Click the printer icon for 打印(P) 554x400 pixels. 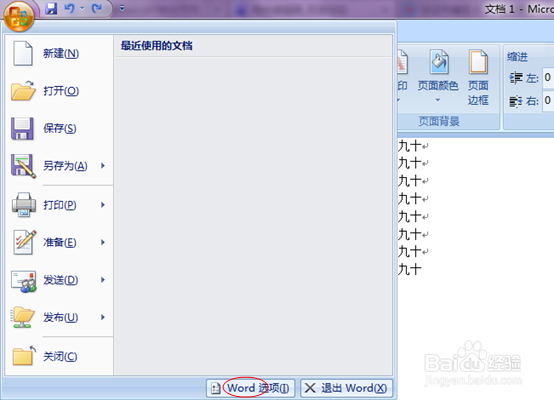[24, 205]
